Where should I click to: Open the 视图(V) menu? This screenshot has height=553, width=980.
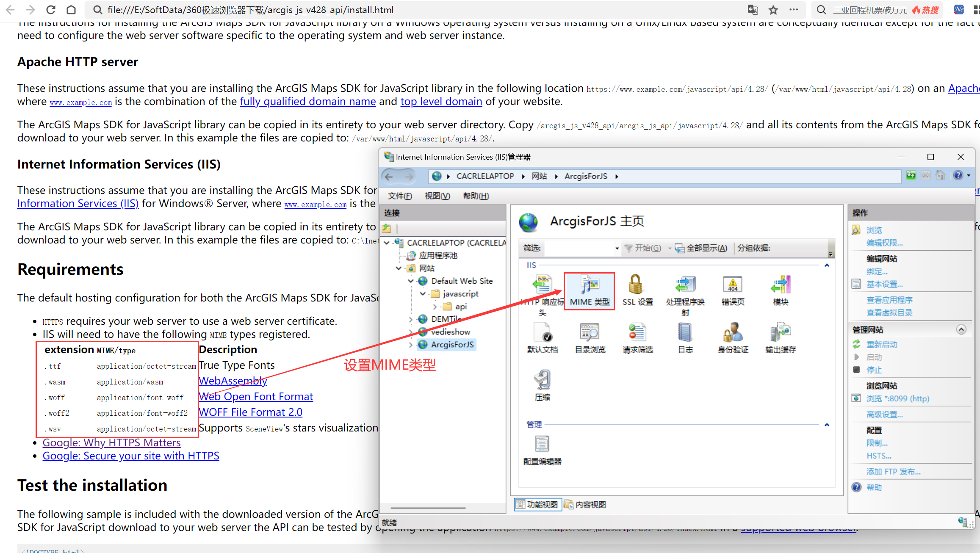(437, 196)
